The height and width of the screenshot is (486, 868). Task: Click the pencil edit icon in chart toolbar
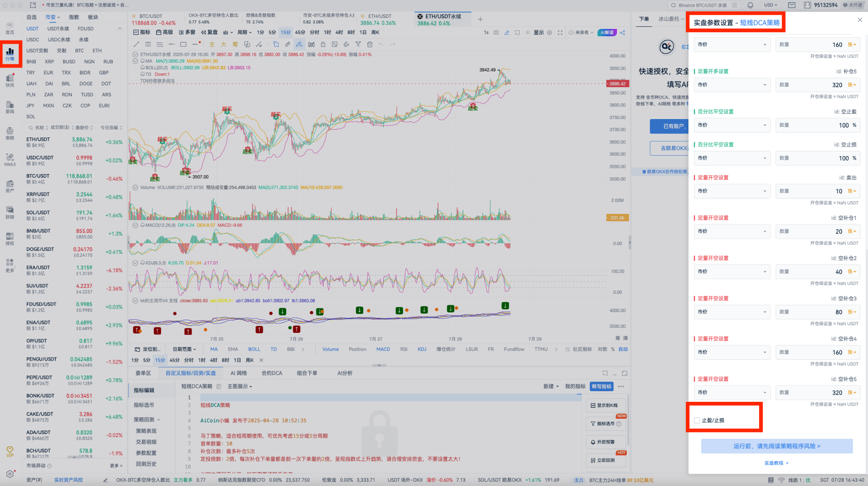point(507,32)
